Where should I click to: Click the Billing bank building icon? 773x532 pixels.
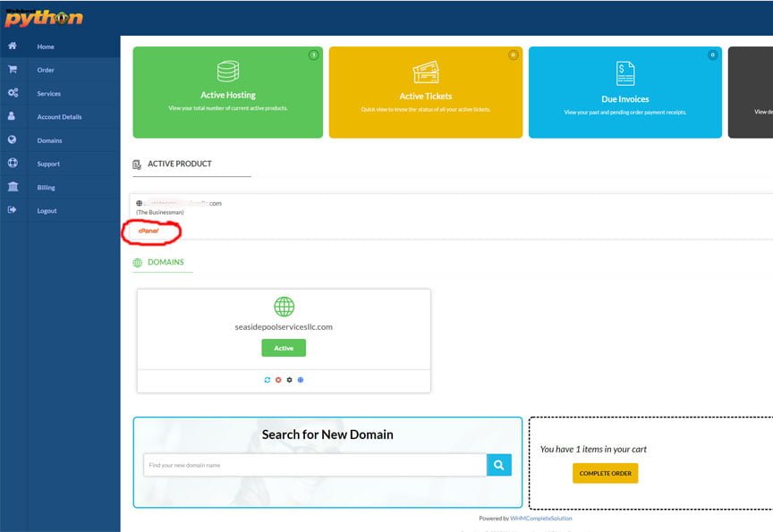13,186
